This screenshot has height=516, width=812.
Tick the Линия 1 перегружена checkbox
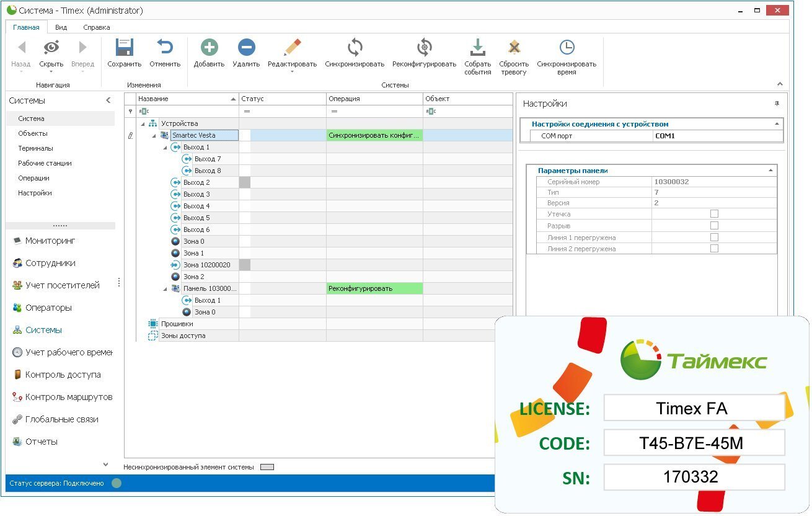[715, 237]
